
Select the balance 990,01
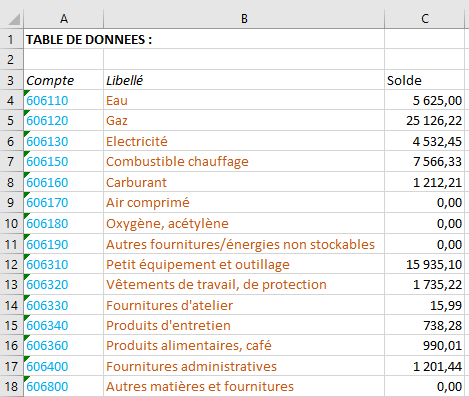pyautogui.click(x=424, y=345)
